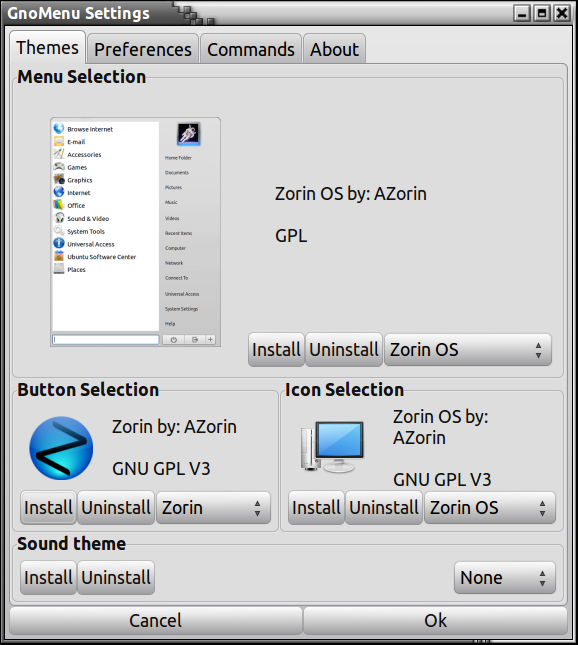Open the Zorin OS icon theme dropdown

click(x=490, y=508)
